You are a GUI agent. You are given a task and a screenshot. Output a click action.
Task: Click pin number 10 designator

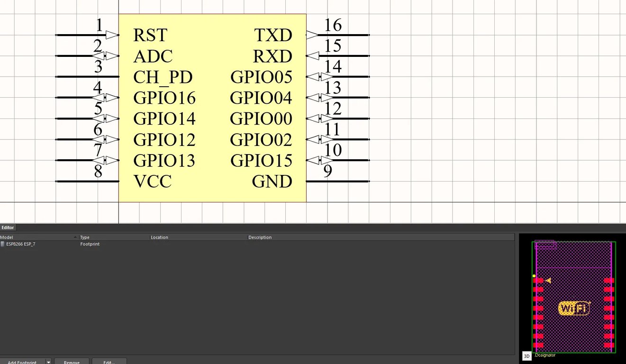click(x=333, y=150)
